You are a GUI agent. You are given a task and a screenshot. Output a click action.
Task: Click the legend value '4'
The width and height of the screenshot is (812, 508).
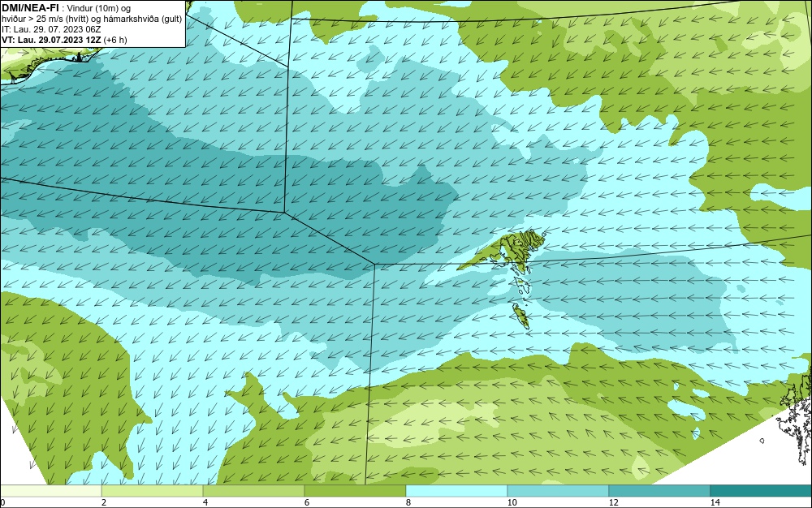click(x=205, y=502)
